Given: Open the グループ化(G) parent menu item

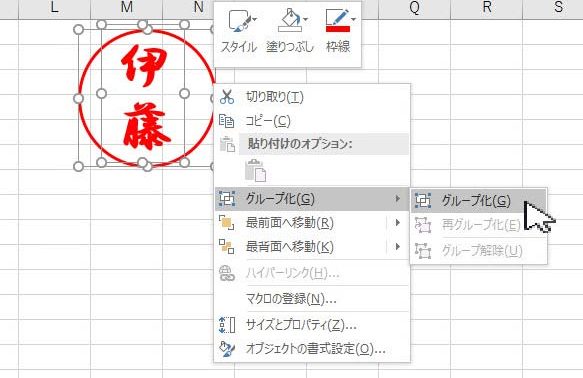Looking at the screenshot, I should coord(312,199).
